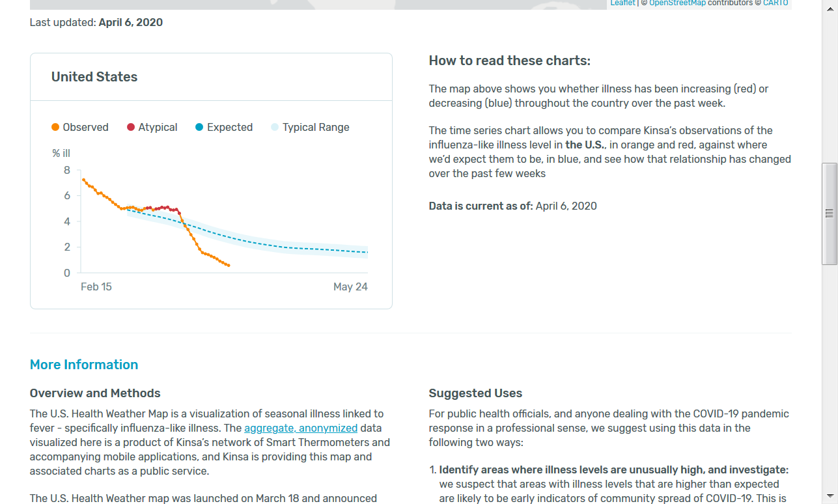Open the OpenStreetMap contributors link
Screen dimensions: 838x504
[677, 3]
